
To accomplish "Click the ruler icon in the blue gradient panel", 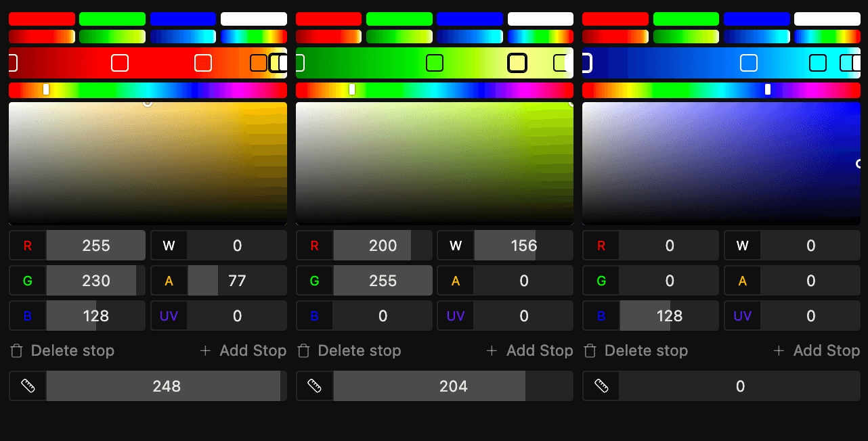I will coord(601,386).
